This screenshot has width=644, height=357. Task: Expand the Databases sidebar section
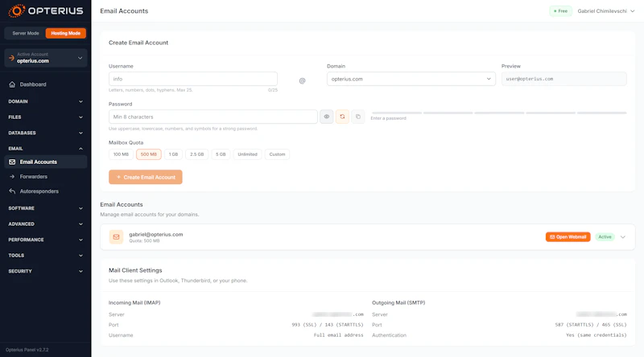pos(46,133)
